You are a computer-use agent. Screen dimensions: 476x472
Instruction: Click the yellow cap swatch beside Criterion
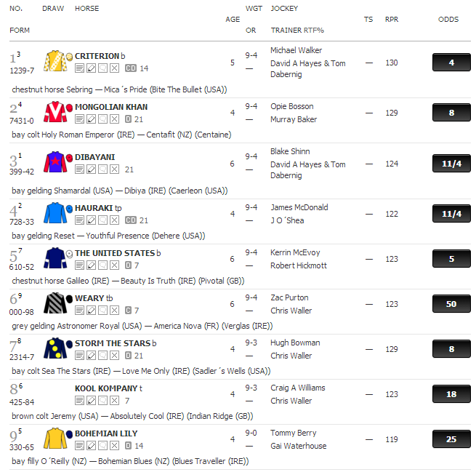coord(69,56)
